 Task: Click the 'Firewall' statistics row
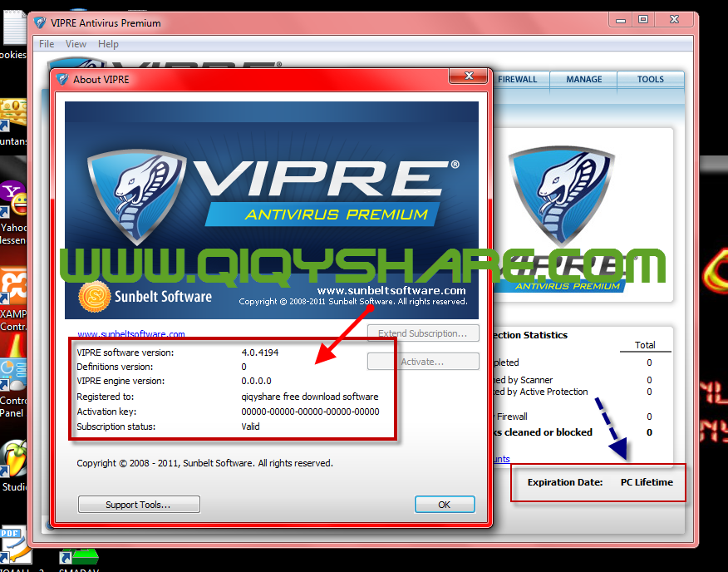click(573, 417)
